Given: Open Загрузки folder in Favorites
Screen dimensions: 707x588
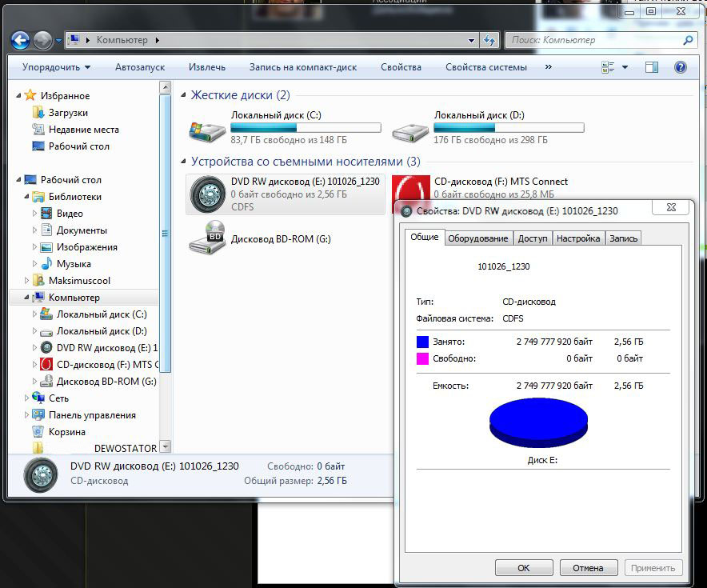Looking at the screenshot, I should pyautogui.click(x=68, y=113).
